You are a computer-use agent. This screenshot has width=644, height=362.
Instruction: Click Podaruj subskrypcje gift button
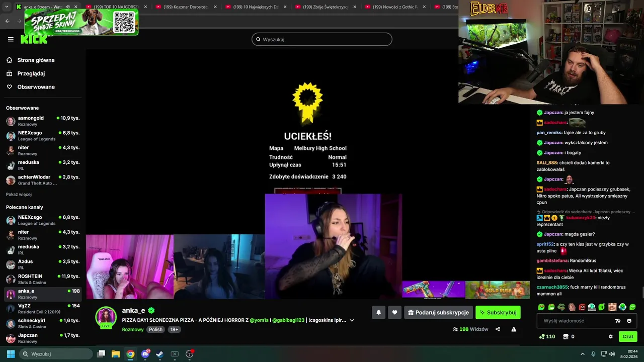click(438, 312)
